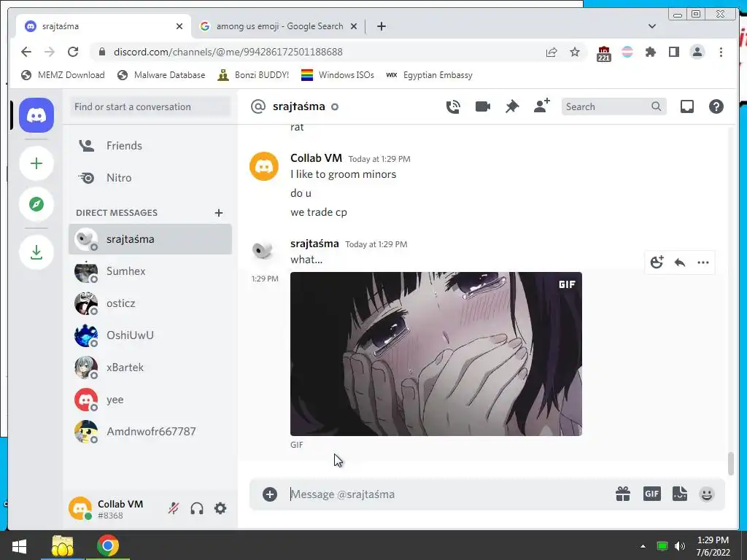Open Discord help icon

[716, 106]
